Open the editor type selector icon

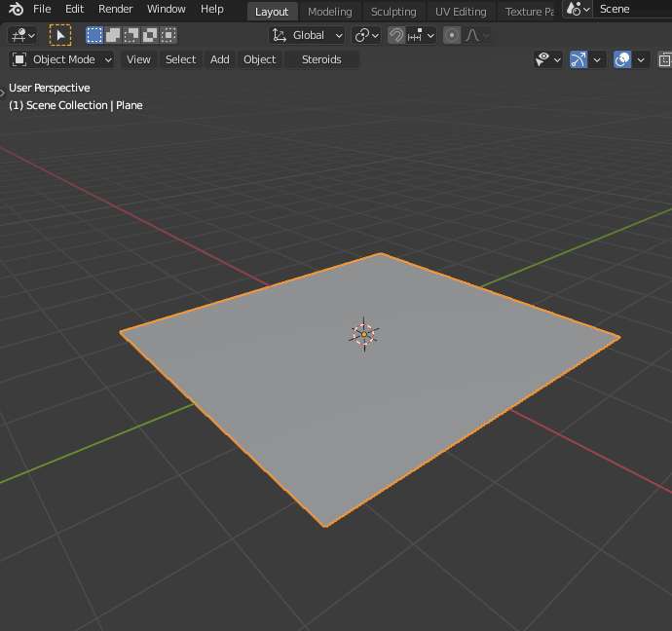click(22, 35)
